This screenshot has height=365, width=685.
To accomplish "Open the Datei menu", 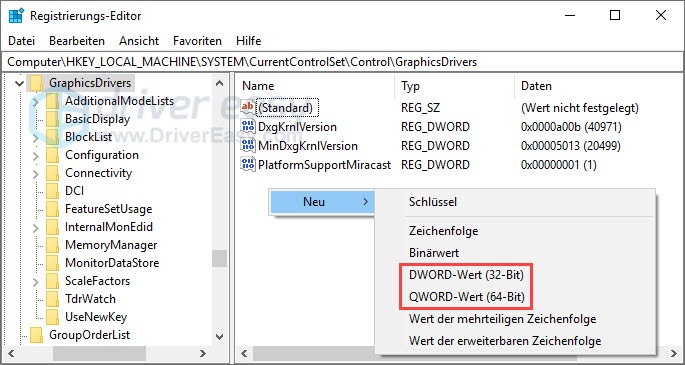I will (x=21, y=41).
